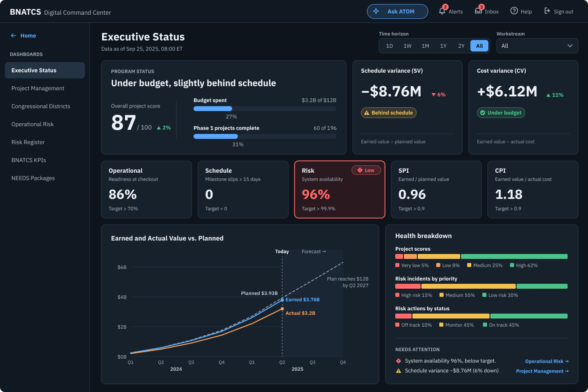This screenshot has height=392, width=588.
Task: Open the BNATCS KPIs dashboard
Action: click(x=45, y=160)
